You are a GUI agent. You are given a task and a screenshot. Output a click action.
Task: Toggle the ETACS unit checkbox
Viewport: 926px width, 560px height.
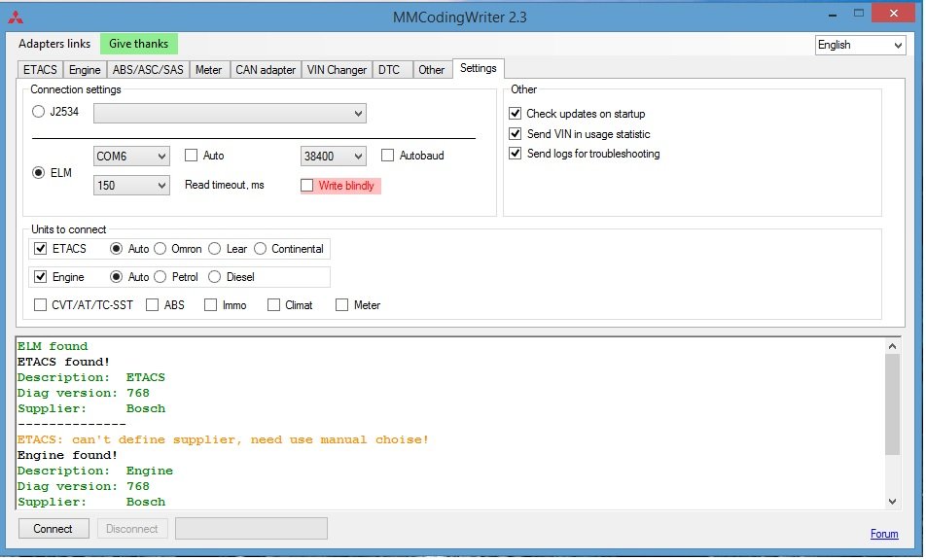[40, 249]
